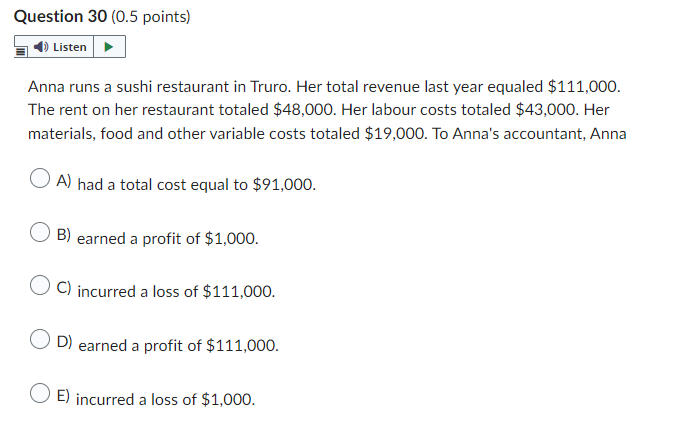The width and height of the screenshot is (692, 432).
Task: Mark the option D radio button
Action: pyautogui.click(x=40, y=339)
